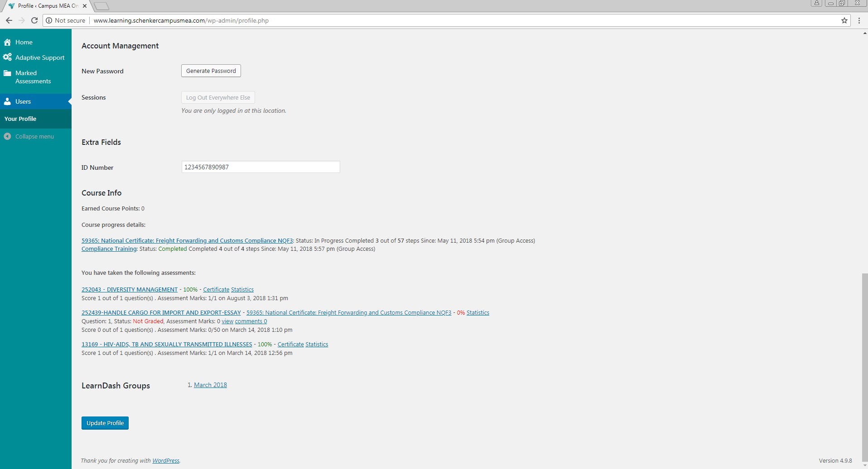Click the Adaptive Support gears icon
Image resolution: width=868 pixels, height=469 pixels.
click(x=7, y=57)
